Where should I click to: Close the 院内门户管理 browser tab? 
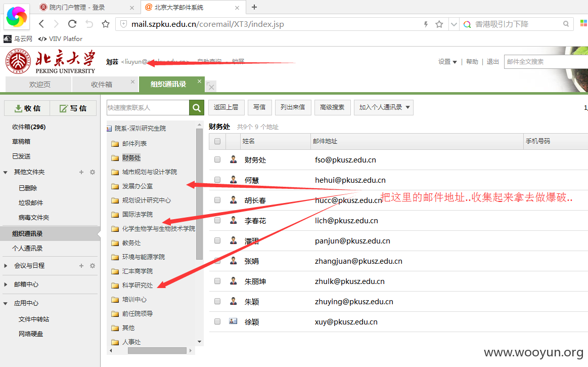click(x=131, y=8)
